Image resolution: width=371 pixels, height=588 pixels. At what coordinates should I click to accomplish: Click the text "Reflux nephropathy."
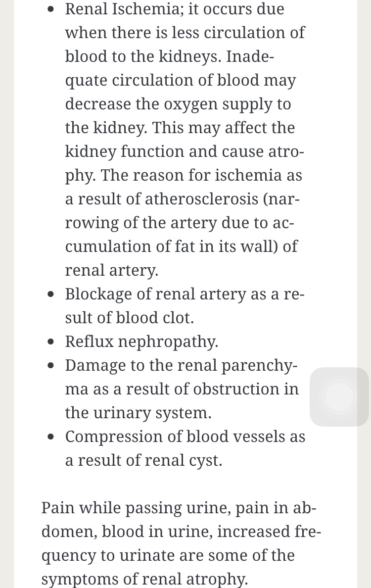141,342
